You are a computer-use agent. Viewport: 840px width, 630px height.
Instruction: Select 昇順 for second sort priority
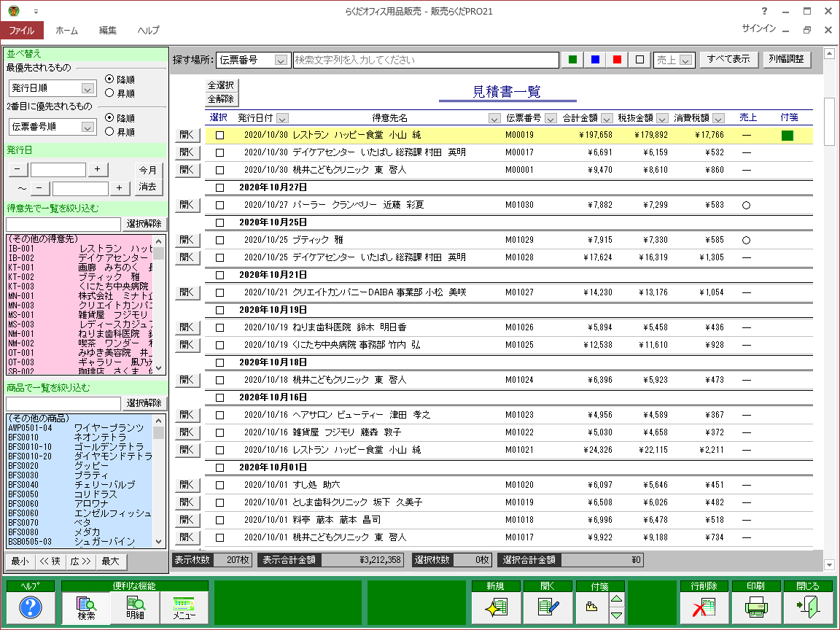click(109, 131)
